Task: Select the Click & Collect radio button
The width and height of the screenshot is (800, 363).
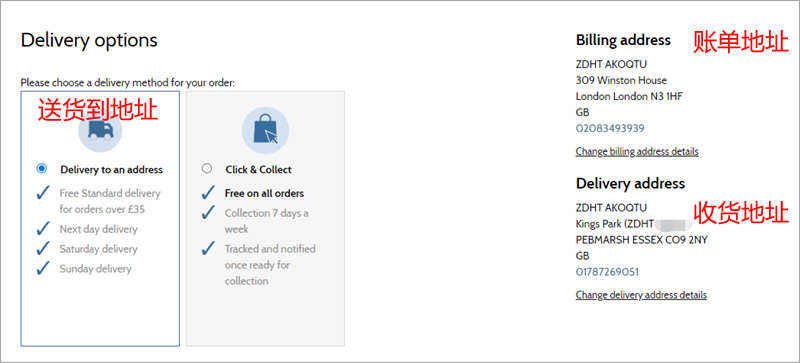Action: (x=207, y=168)
